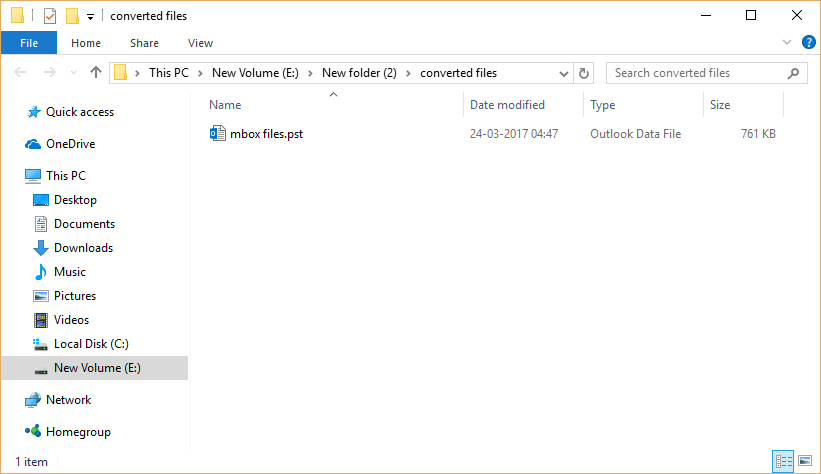821x474 pixels.
Task: Click the Properties icon in title bar
Action: tap(50, 16)
